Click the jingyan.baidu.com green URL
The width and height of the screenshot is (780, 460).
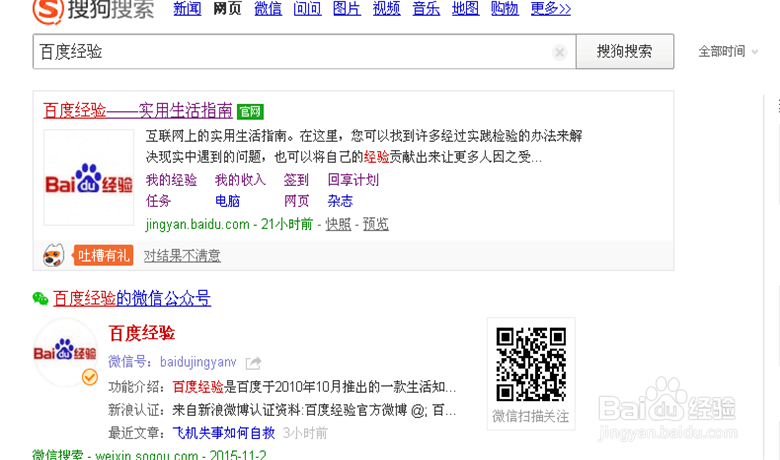(197, 224)
